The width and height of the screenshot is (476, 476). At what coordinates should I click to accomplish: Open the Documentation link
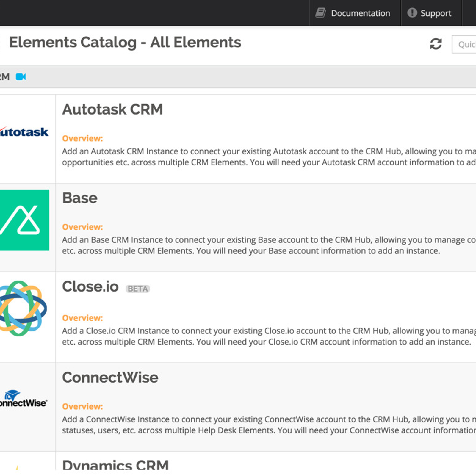pyautogui.click(x=355, y=13)
